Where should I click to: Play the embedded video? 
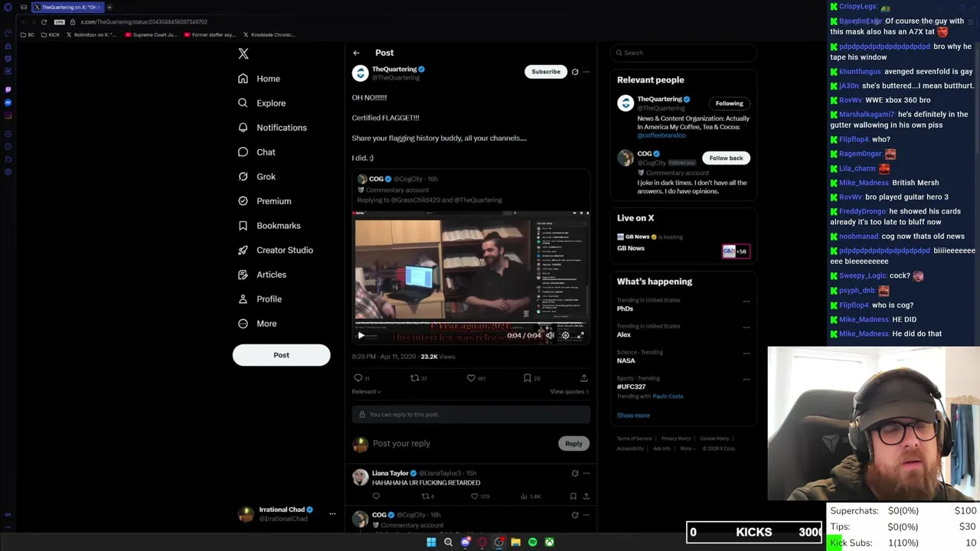coord(361,335)
